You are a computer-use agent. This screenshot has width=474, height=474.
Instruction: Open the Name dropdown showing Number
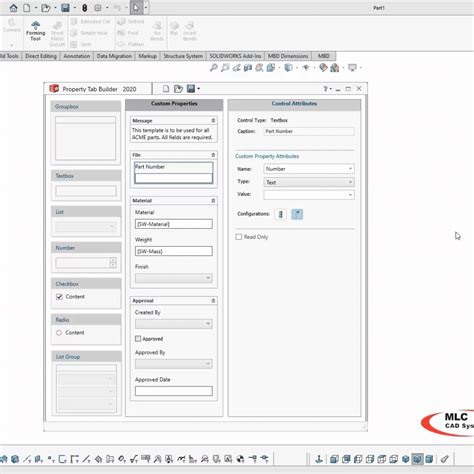309,169
